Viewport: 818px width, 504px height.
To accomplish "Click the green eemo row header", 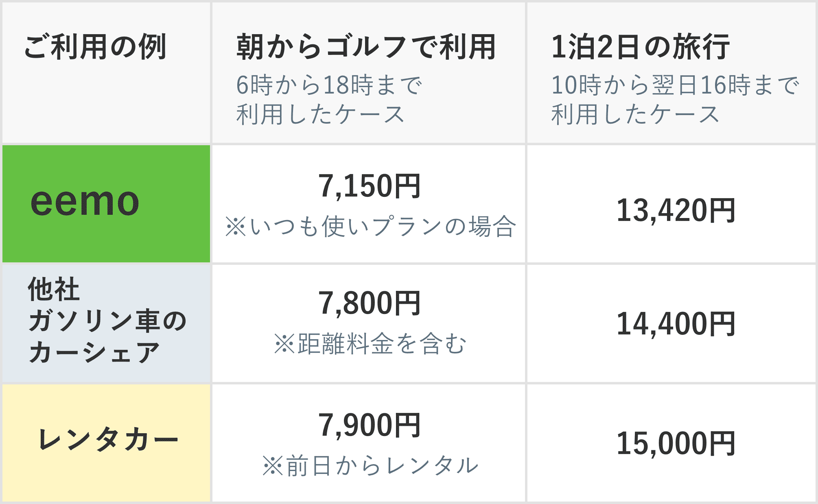I will (106, 203).
